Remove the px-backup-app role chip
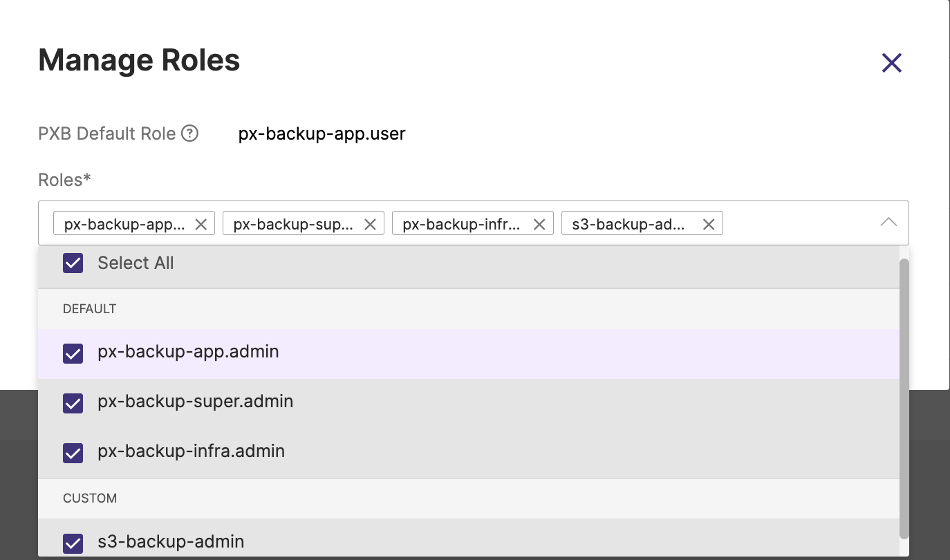Screen dimensions: 950x560 (201, 224)
